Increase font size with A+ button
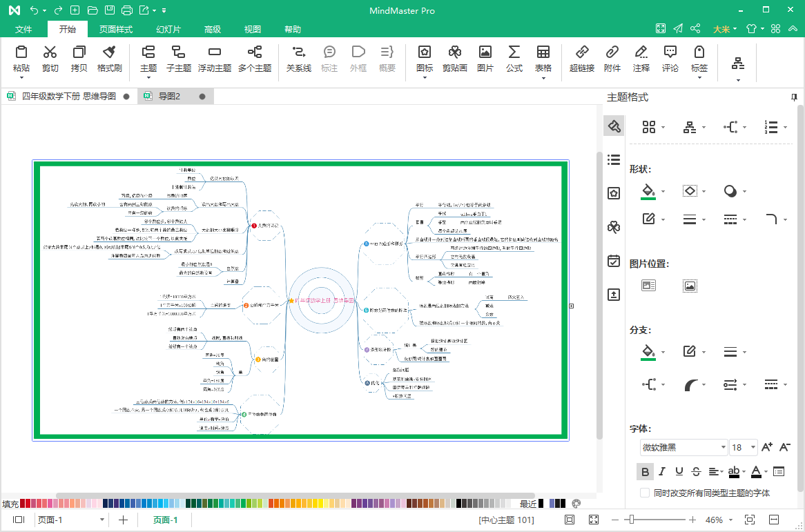Viewport: 805px width, 532px height. pos(767,447)
